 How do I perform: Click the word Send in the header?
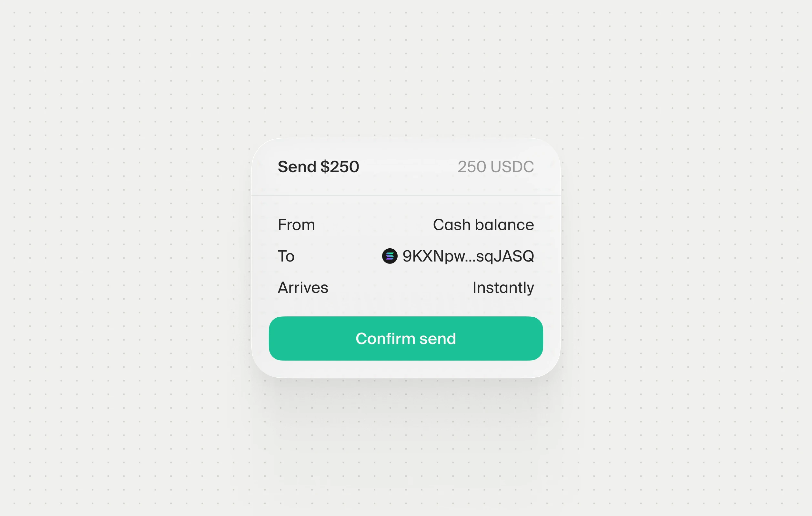(x=297, y=167)
